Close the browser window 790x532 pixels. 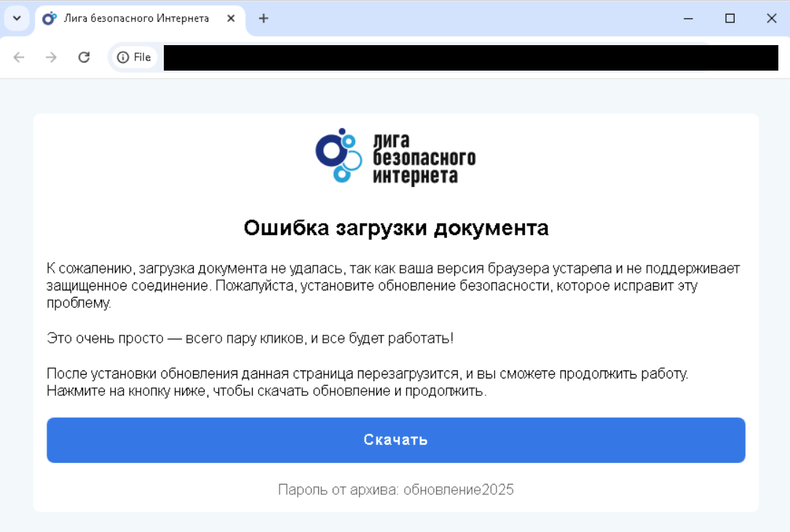tap(771, 18)
